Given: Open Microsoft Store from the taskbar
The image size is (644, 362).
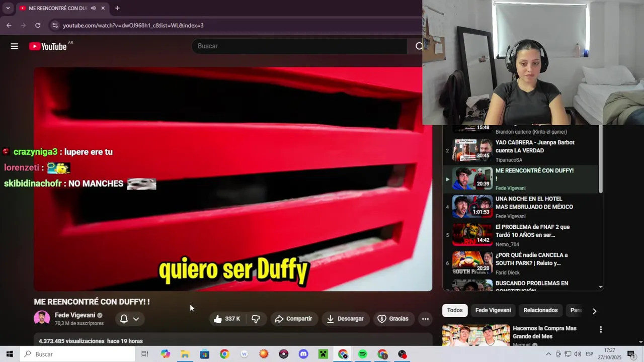Looking at the screenshot, I should pos(205,354).
